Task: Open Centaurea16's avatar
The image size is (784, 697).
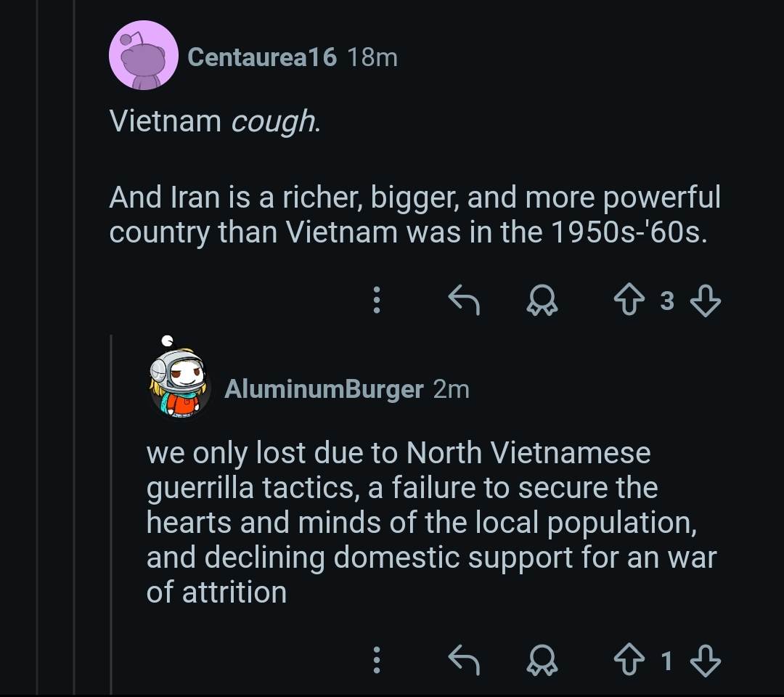Action: pyautogui.click(x=143, y=56)
